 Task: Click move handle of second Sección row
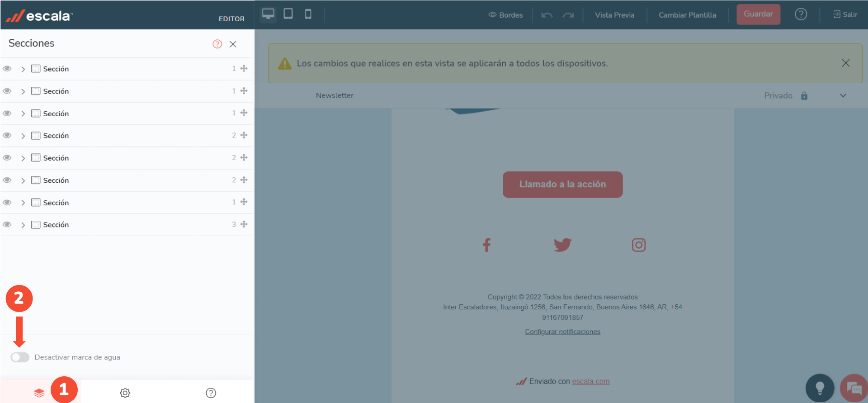[244, 90]
